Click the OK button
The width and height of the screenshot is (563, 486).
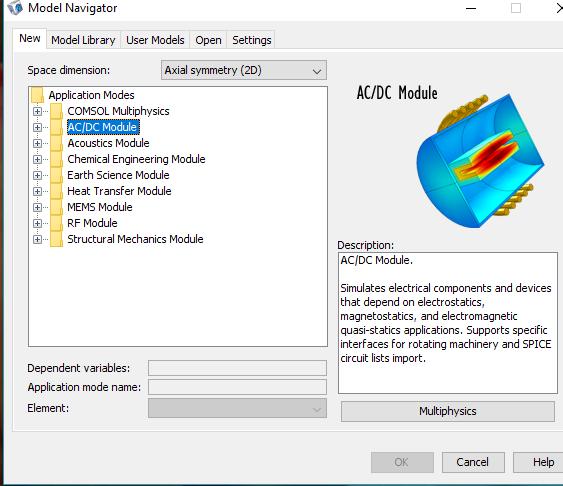[x=402, y=462]
